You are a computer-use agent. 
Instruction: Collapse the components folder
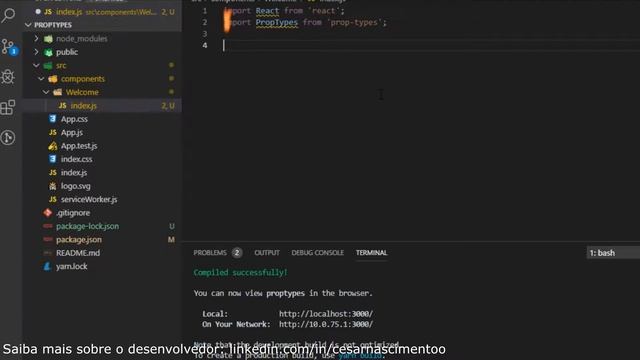[41, 79]
